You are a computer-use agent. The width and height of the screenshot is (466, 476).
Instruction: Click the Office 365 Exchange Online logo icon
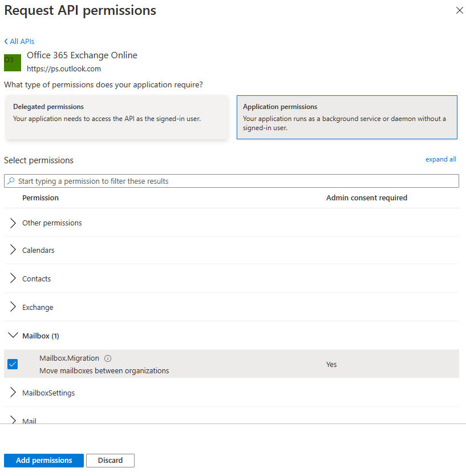pos(13,63)
